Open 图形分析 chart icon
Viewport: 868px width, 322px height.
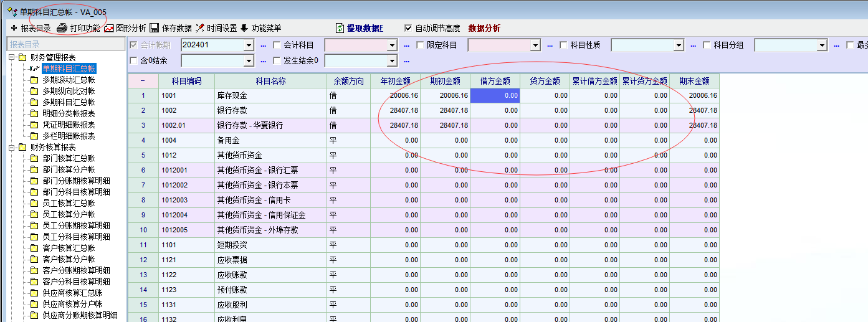click(x=109, y=28)
